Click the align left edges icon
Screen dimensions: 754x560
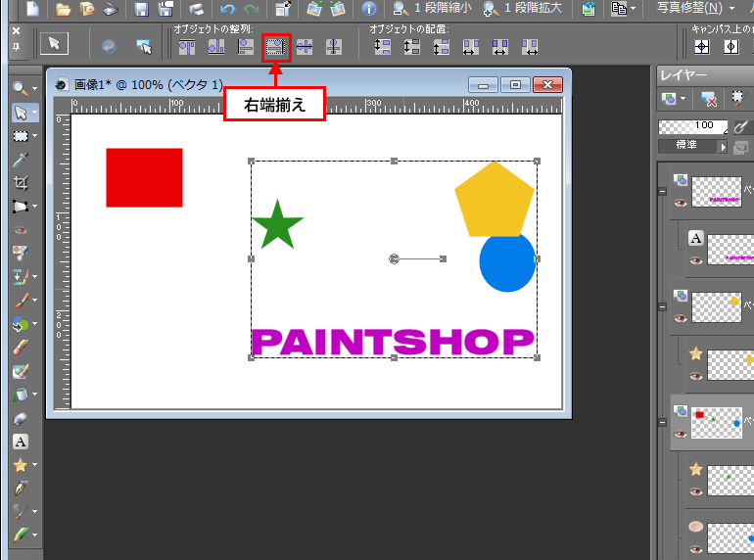coord(246,47)
